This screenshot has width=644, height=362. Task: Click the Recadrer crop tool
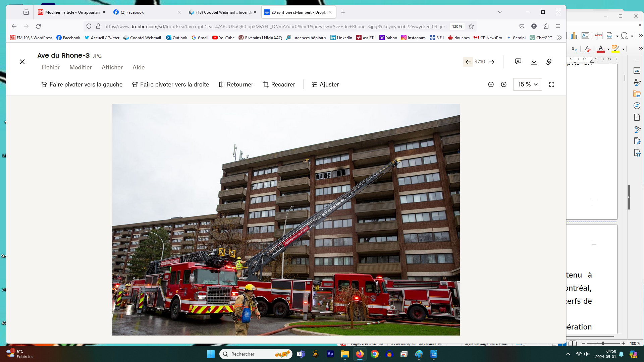pos(279,84)
